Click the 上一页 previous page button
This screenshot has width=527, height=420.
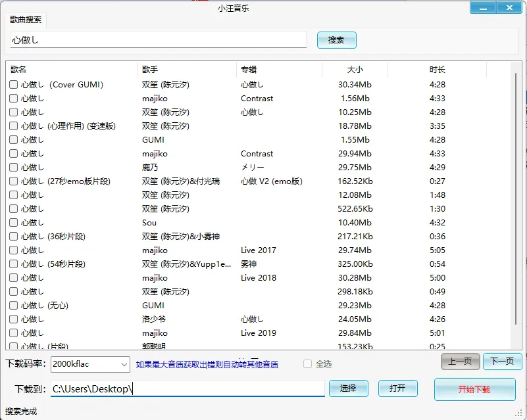tap(460, 362)
